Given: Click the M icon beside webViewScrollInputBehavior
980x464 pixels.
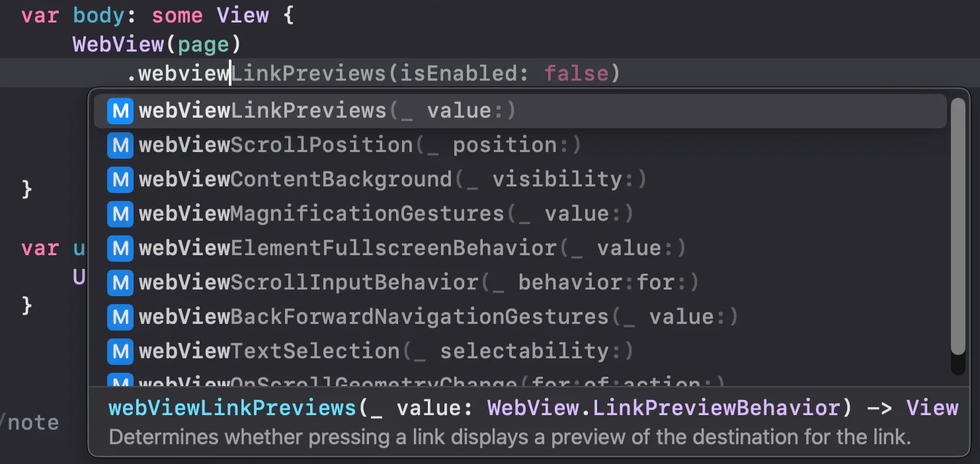Looking at the screenshot, I should coord(120,283).
